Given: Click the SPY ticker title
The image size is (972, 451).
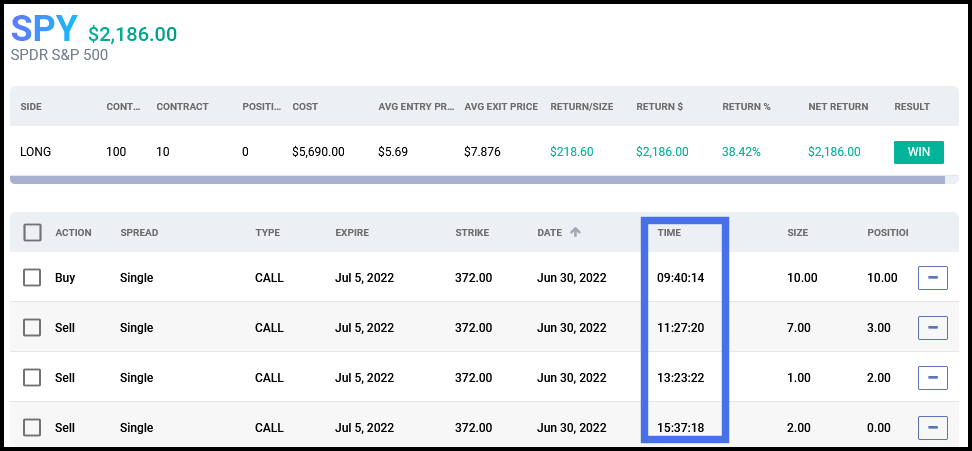Looking at the screenshot, I should (x=44, y=28).
